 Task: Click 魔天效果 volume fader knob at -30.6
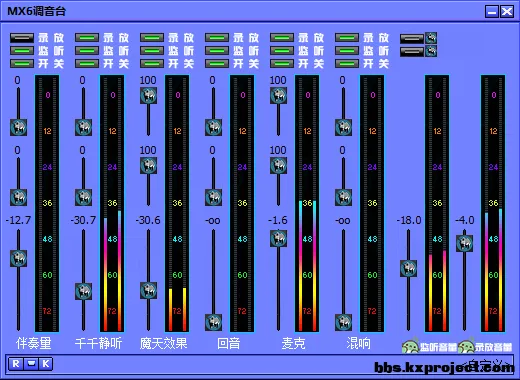(148, 290)
